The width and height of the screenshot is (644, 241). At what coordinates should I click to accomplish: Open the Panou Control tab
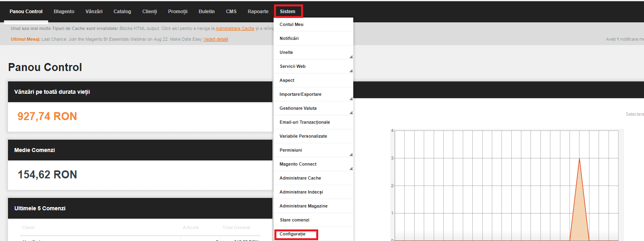(x=26, y=12)
